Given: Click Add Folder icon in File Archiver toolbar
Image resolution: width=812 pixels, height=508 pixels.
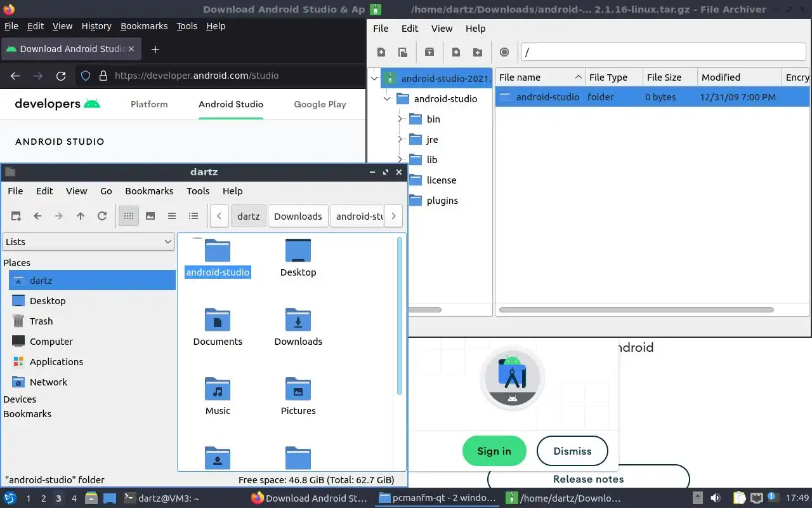Looking at the screenshot, I should pyautogui.click(x=478, y=52).
